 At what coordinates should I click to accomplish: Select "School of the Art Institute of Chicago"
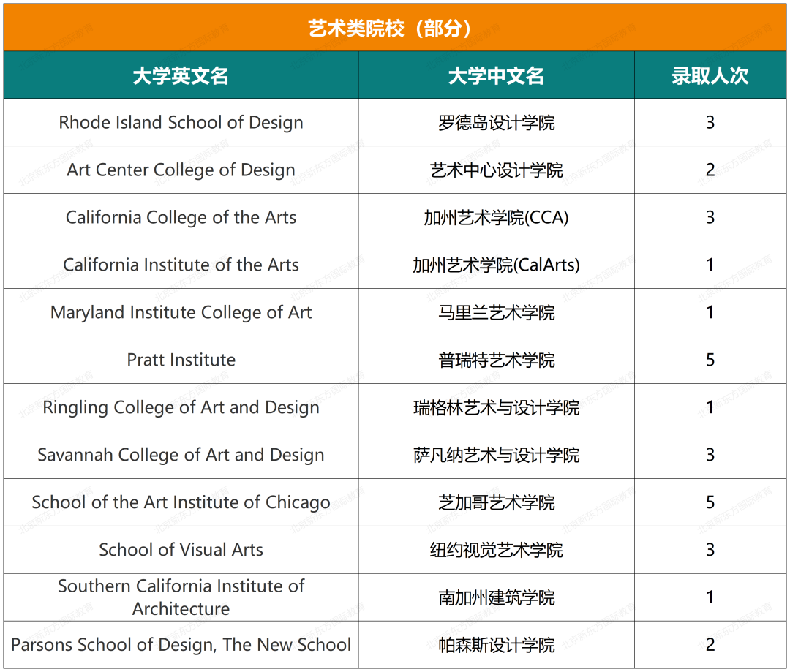point(181,502)
